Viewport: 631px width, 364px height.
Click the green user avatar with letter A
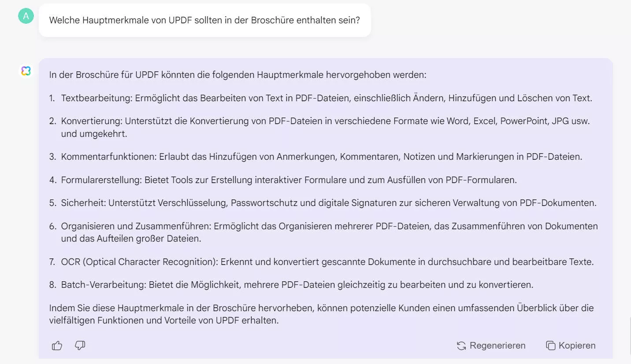point(26,16)
